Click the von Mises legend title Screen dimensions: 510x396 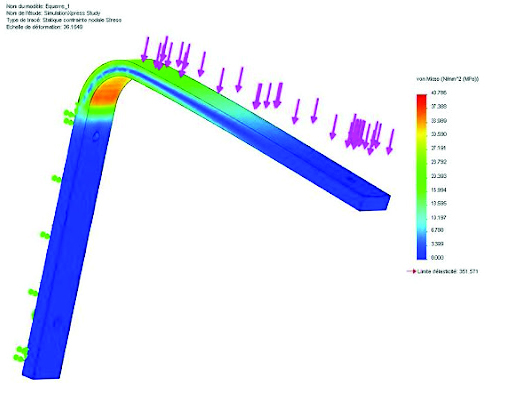pos(447,79)
